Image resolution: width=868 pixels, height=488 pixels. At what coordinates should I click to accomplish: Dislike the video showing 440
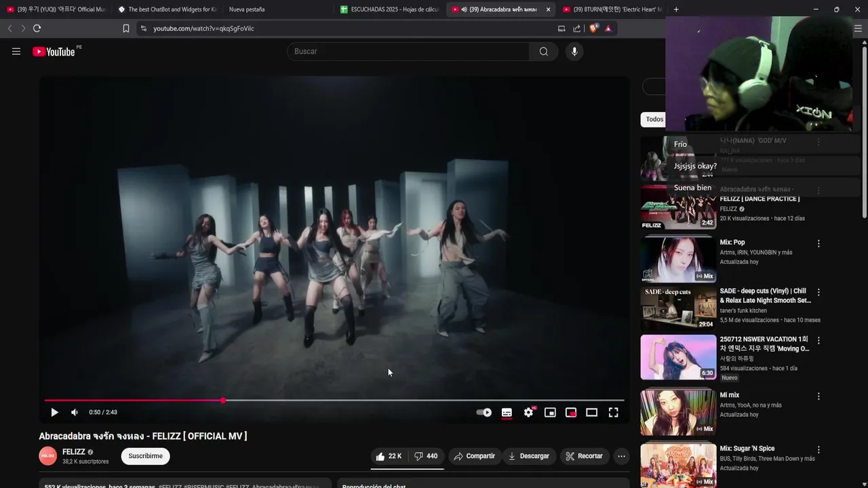tap(426, 456)
